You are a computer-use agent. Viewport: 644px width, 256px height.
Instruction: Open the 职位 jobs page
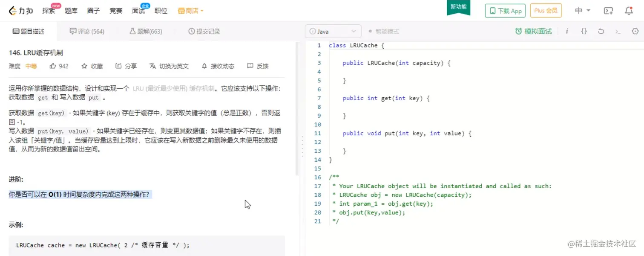coord(161,11)
